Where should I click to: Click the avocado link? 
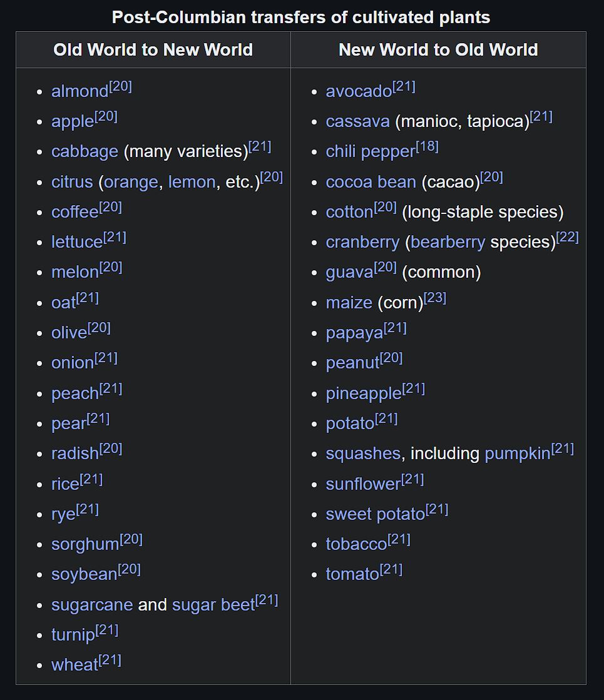coord(359,91)
